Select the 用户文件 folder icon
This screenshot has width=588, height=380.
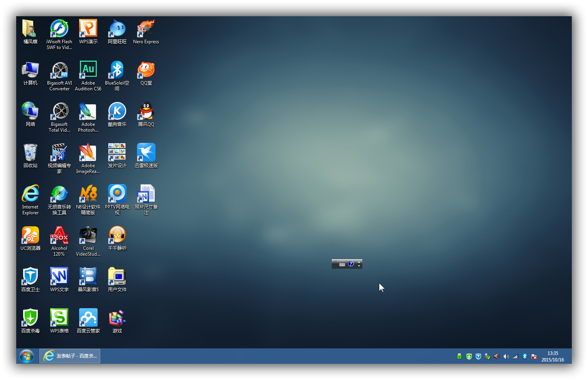117,280
